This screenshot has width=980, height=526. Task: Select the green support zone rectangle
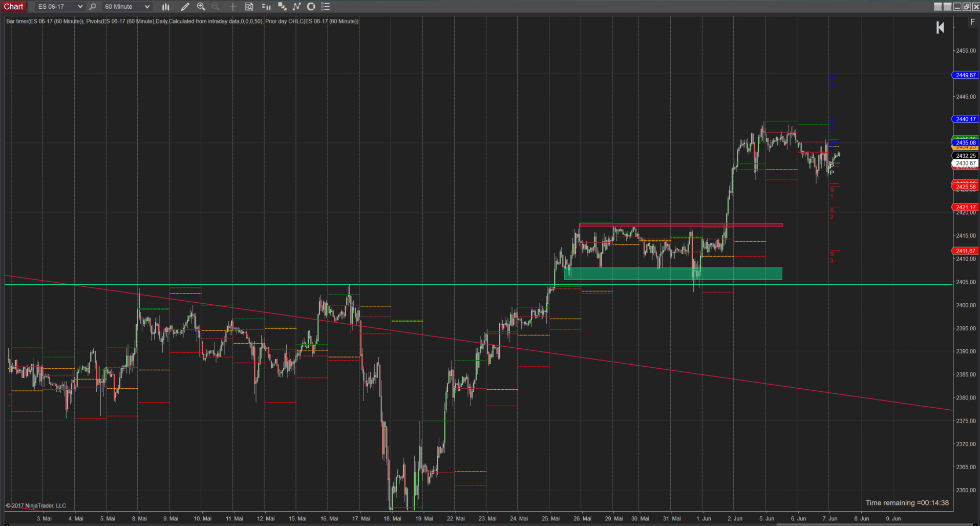pos(673,273)
